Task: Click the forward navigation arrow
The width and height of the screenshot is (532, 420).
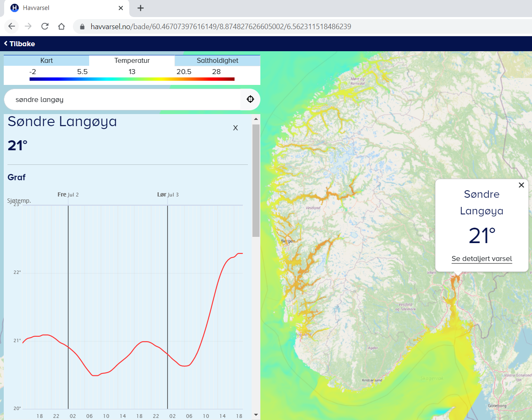Action: pos(28,26)
